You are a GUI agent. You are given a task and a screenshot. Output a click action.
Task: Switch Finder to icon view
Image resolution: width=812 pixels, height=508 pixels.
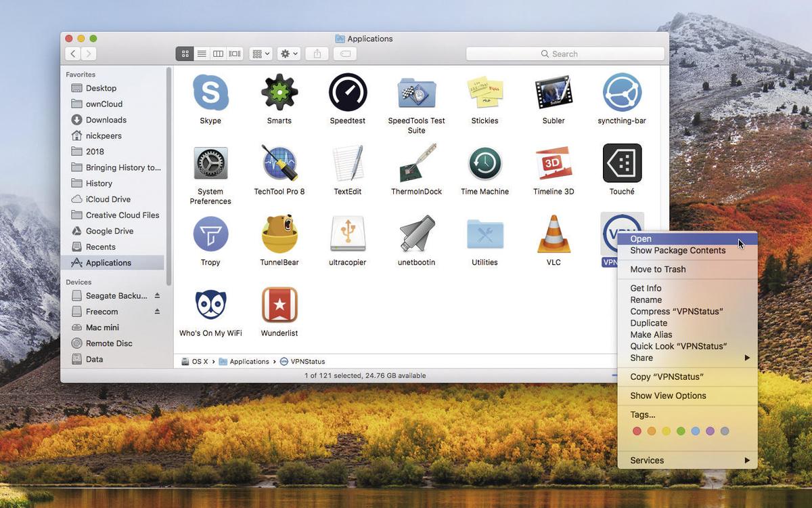(x=185, y=54)
